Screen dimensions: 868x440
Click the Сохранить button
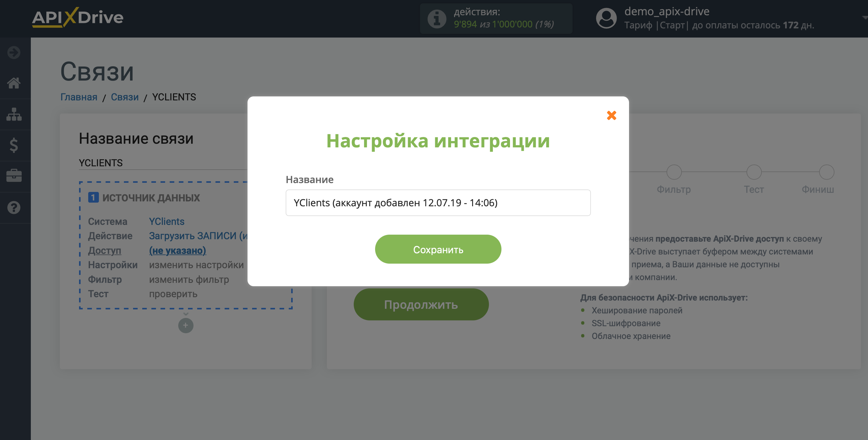click(x=438, y=249)
